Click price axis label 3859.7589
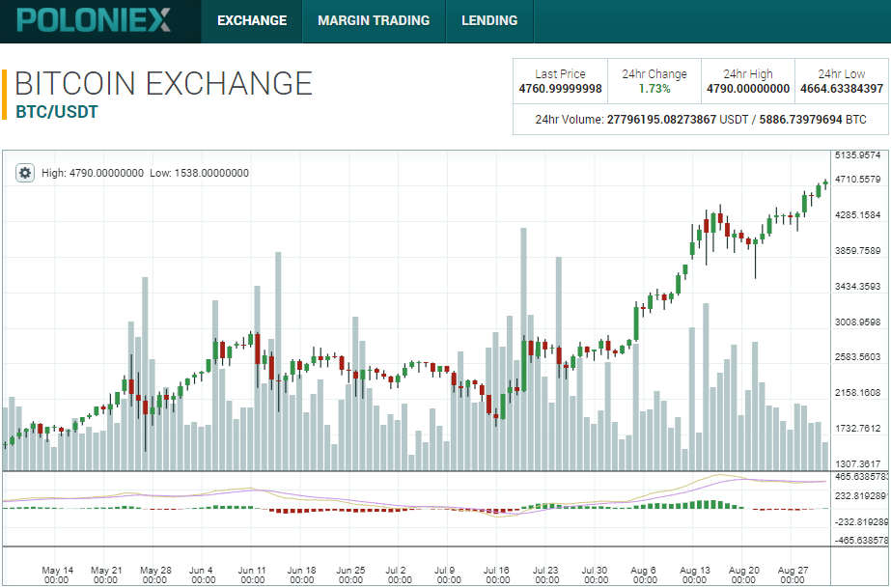 point(857,250)
